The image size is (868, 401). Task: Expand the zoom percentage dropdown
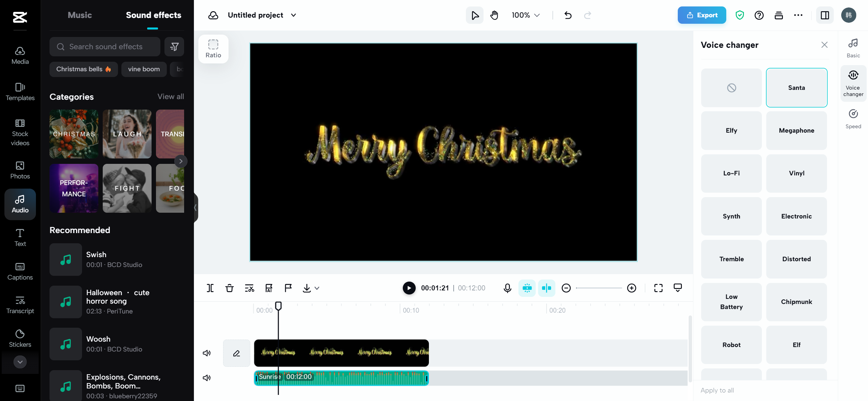click(537, 15)
